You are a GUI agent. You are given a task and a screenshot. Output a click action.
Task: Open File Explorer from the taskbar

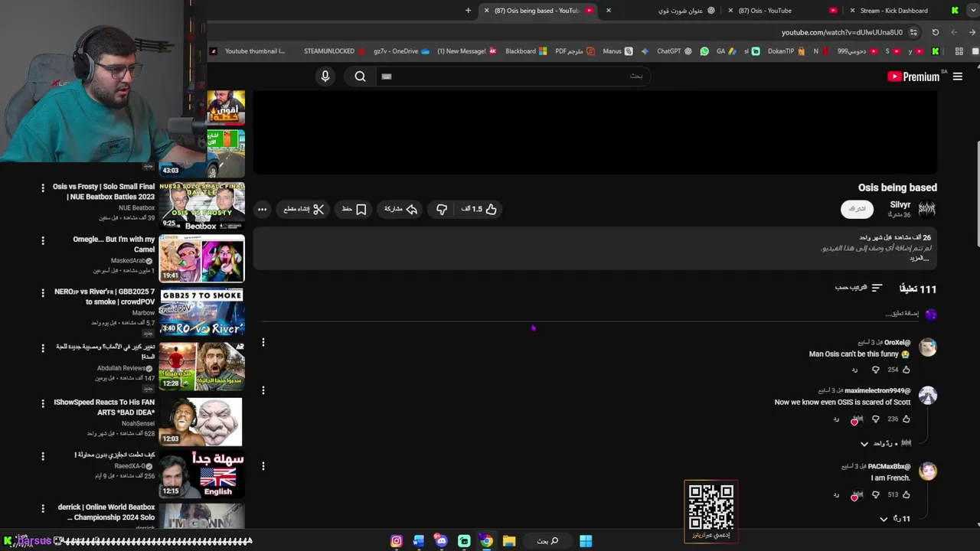point(509,541)
